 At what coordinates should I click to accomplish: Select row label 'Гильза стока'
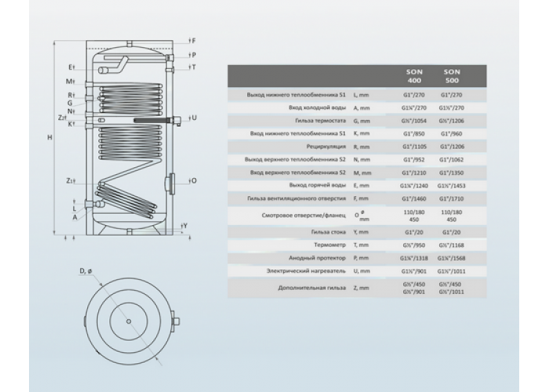point(329,232)
